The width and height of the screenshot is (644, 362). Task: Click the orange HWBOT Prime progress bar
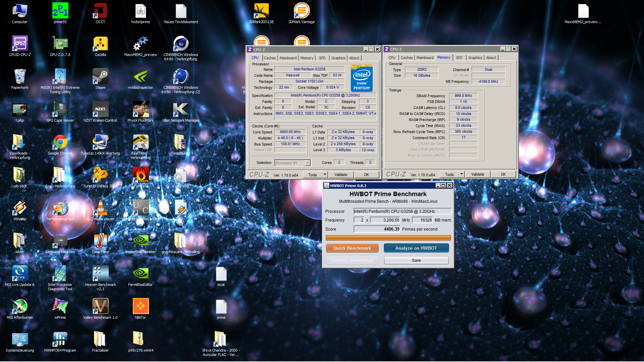[388, 238]
